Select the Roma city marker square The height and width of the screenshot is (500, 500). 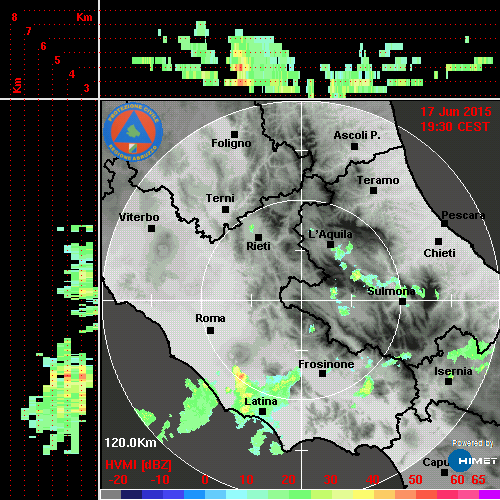tap(210, 331)
